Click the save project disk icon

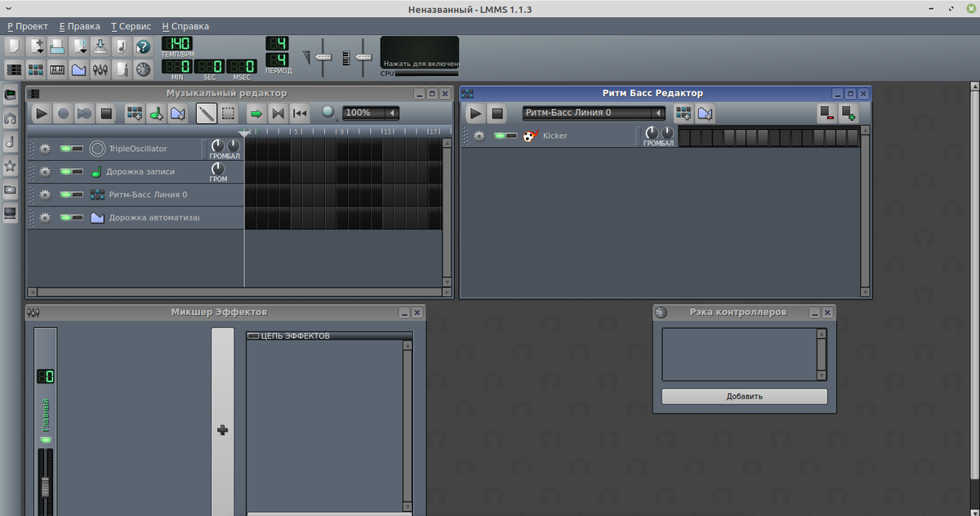58,47
